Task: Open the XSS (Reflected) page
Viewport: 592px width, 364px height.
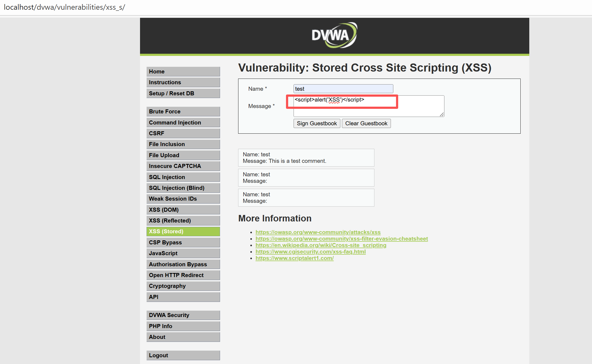Action: click(183, 221)
